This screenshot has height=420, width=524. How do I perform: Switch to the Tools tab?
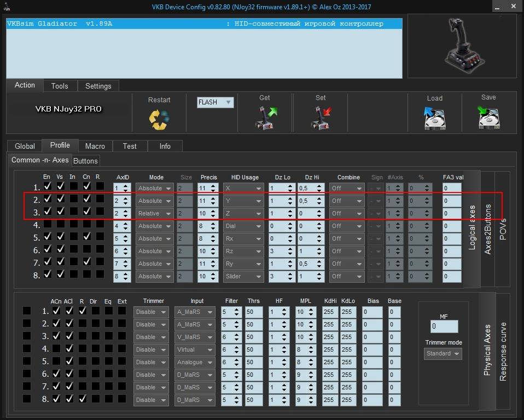(60, 86)
